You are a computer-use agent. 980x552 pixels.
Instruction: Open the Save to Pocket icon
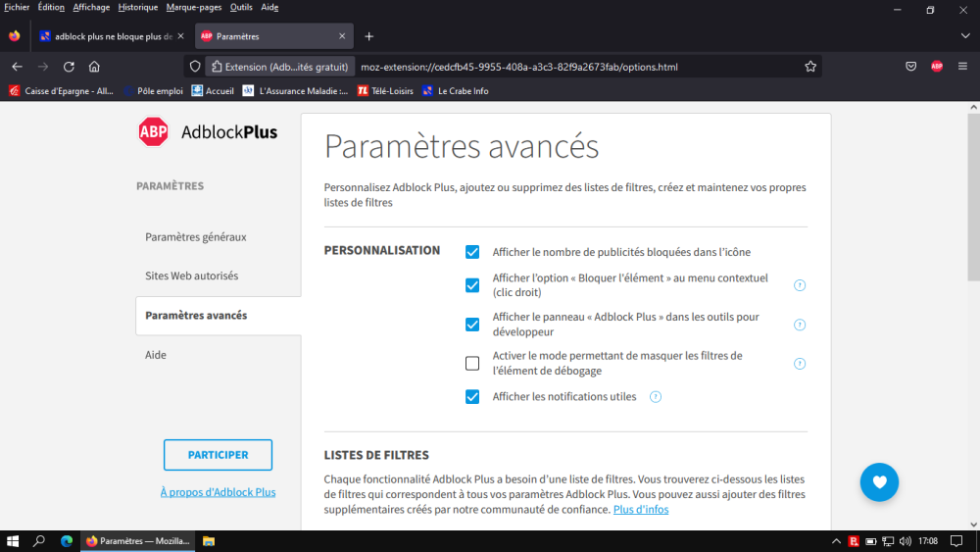(x=910, y=67)
